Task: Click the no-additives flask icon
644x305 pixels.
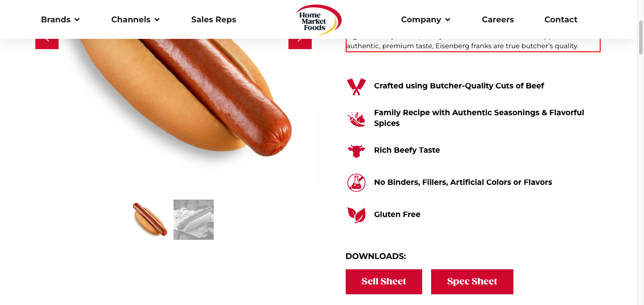Action: 356,183
